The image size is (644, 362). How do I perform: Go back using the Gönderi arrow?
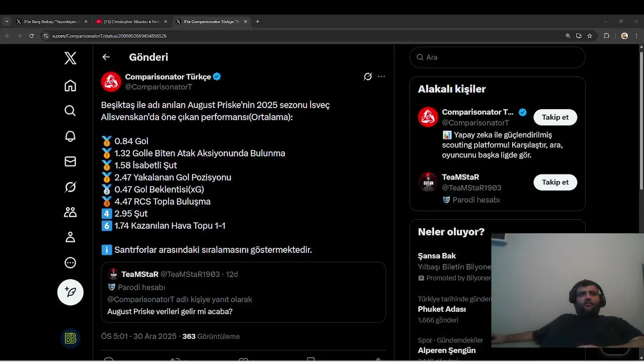tap(106, 57)
